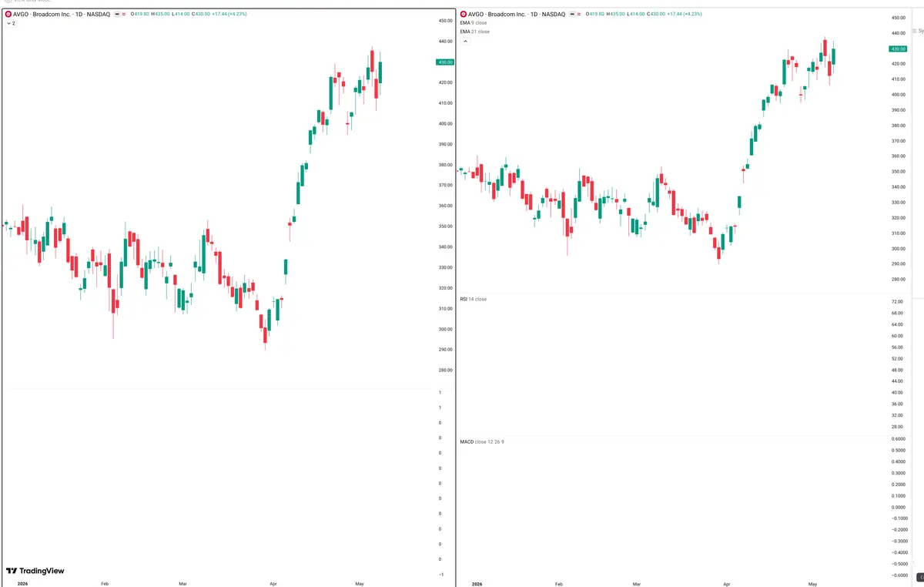Image resolution: width=924 pixels, height=587 pixels.
Task: Click the 280.00 label on left chart's price scale
Action: tap(445, 371)
